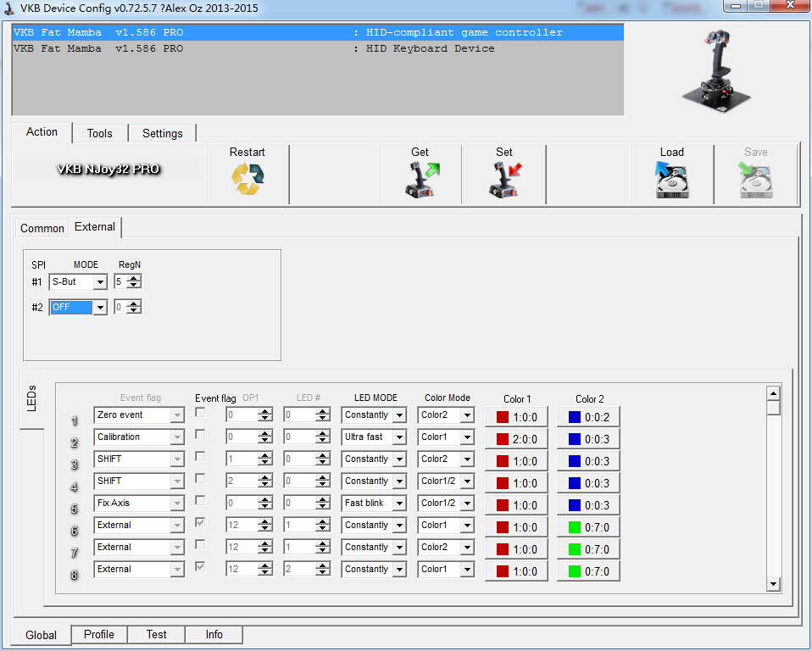Uncheck Event flag checkbox in row 6

pyautogui.click(x=200, y=522)
